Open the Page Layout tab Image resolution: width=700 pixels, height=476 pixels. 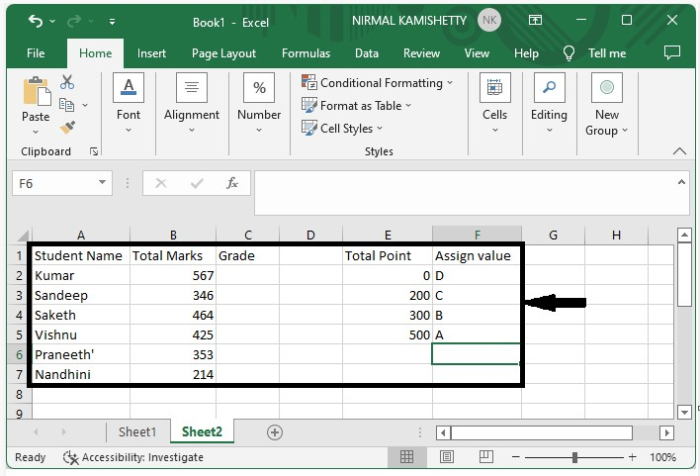pos(224,54)
